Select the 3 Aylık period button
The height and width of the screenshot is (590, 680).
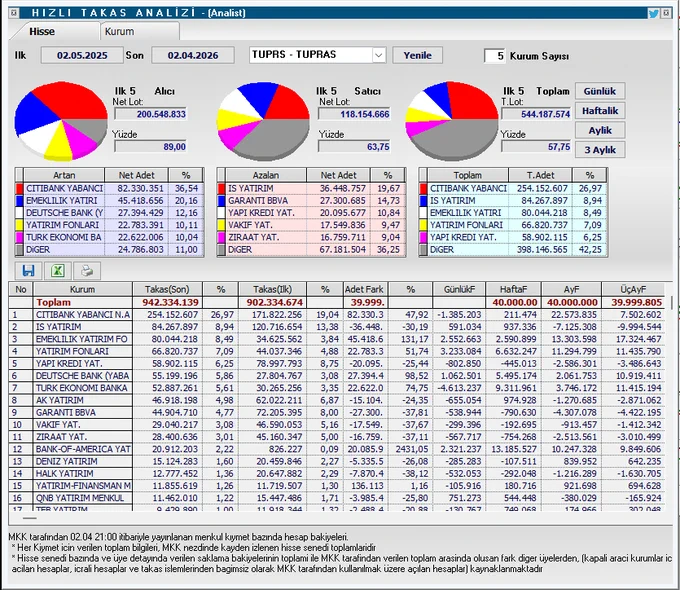[600, 150]
